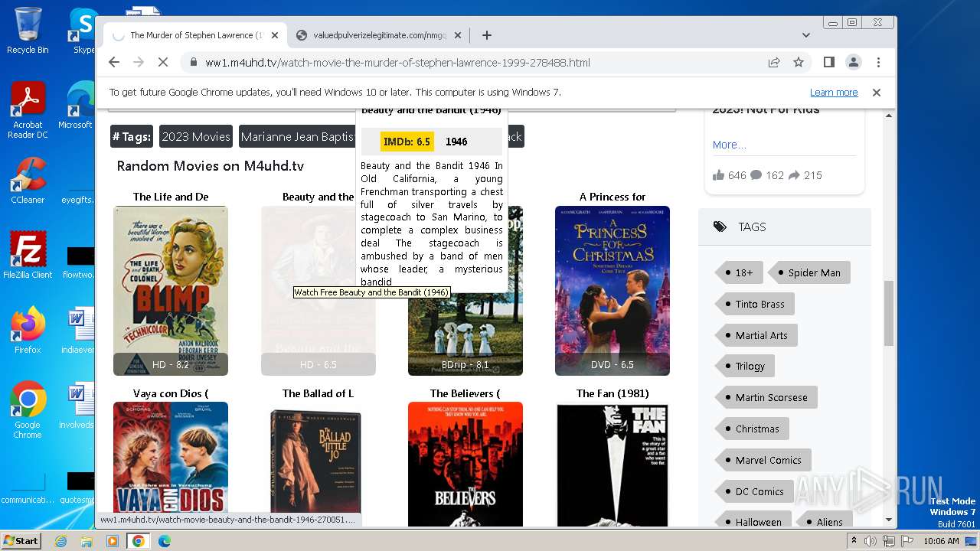Select the Trilogy tag
The width and height of the screenshot is (980, 551).
[x=744, y=366]
